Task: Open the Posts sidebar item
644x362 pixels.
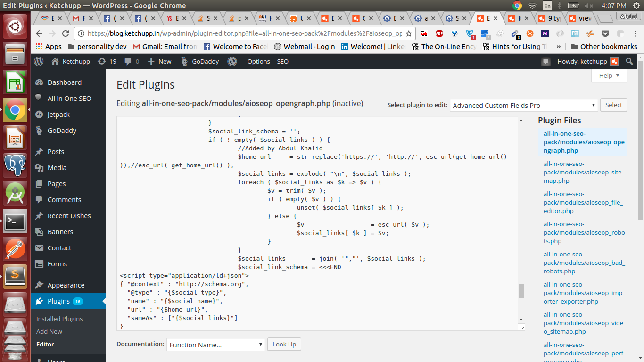Action: [x=56, y=151]
